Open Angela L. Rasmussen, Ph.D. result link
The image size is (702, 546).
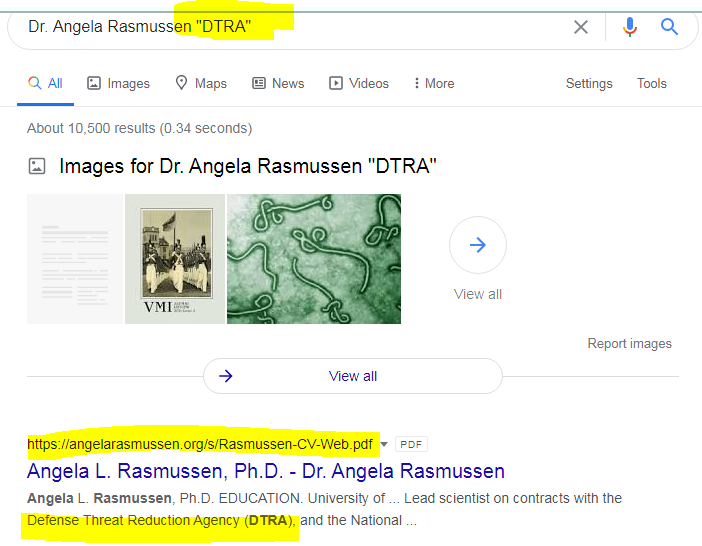click(266, 471)
